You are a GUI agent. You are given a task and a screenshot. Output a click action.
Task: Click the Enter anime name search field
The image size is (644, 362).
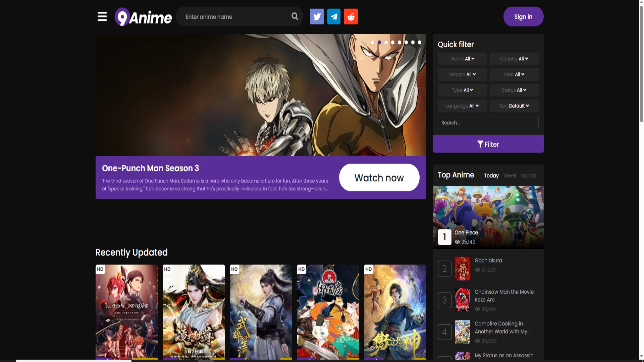235,16
